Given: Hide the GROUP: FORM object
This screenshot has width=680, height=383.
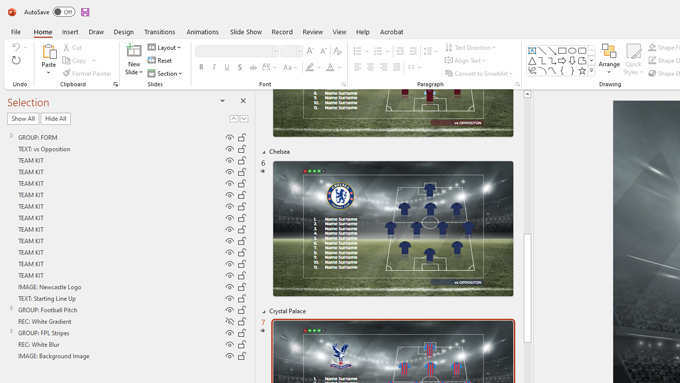Looking at the screenshot, I should pos(229,137).
